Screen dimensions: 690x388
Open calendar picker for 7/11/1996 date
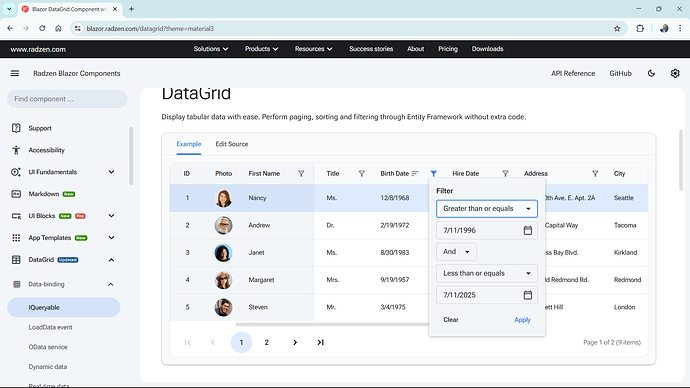(528, 230)
